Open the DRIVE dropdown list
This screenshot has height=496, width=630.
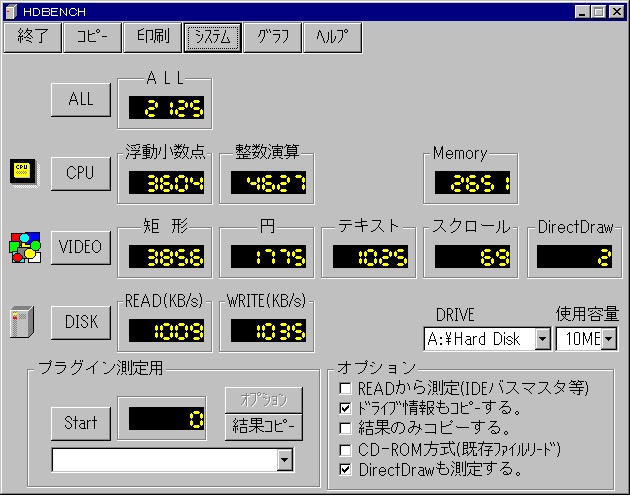pyautogui.click(x=542, y=339)
